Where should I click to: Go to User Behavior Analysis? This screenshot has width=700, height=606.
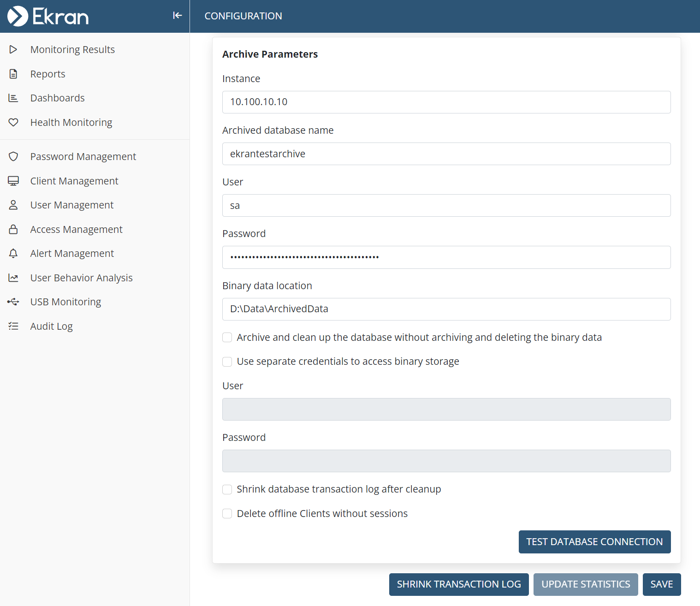tap(81, 278)
